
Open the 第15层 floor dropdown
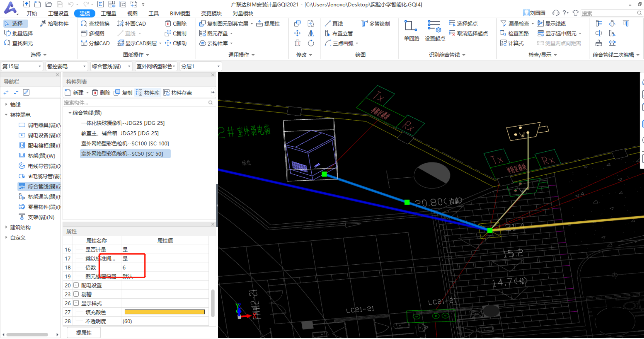pyautogui.click(x=22, y=66)
